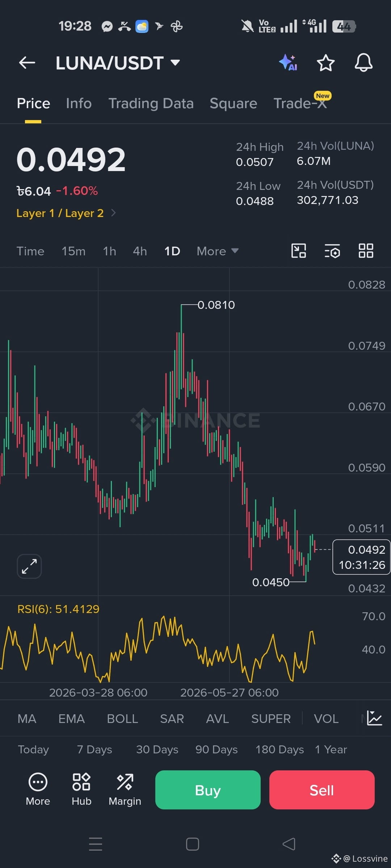391x868 pixels.
Task: Open the LUNA/USDT pair selector dropdown
Action: [118, 63]
